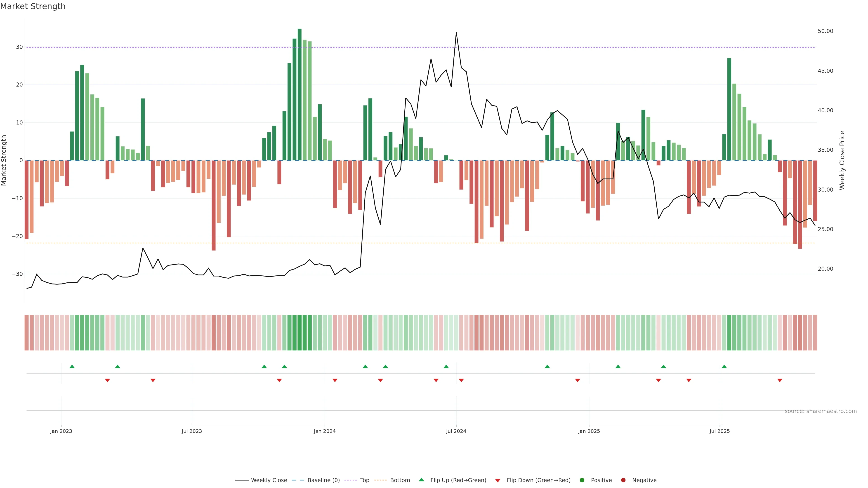Click the Weekly Close Price axis title
Viewport: 868px width, 488px height.
[842, 160]
